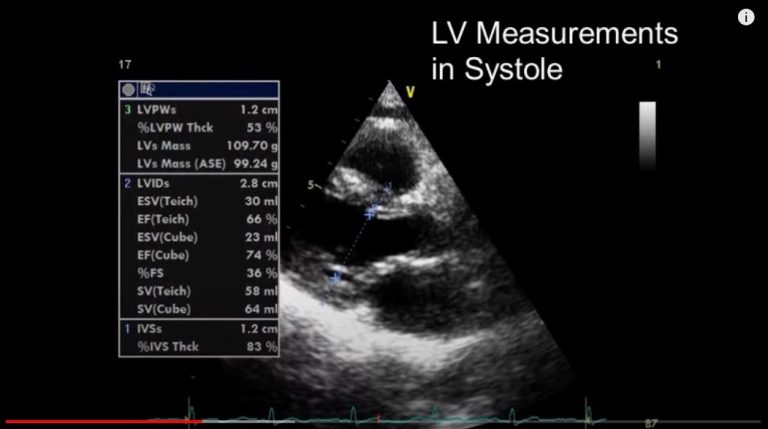Click the lower blue caliper marker on posterior wall
This screenshot has height=429, width=768.
336,276
